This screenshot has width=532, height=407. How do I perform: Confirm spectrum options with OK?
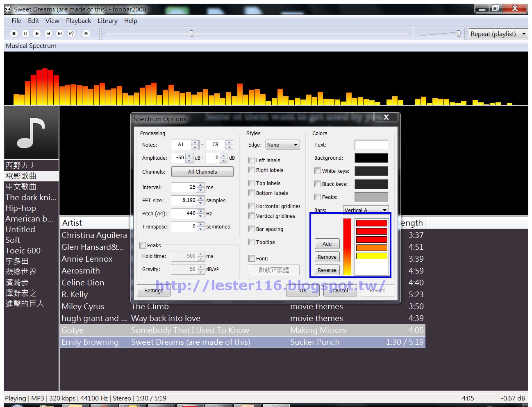pos(303,290)
